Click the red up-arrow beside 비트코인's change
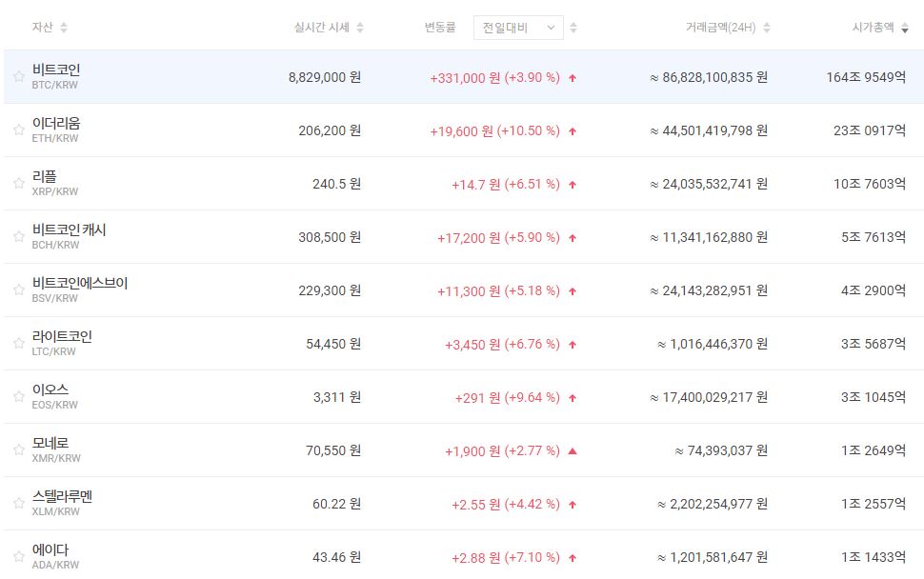 572,80
